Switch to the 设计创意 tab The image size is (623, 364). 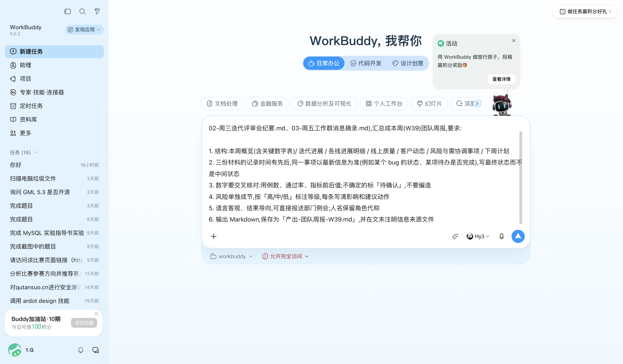click(408, 63)
